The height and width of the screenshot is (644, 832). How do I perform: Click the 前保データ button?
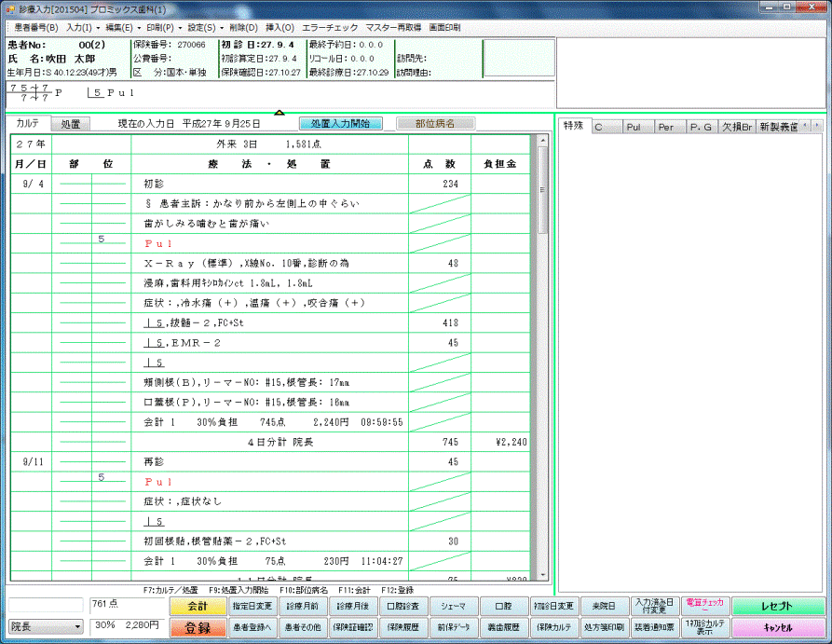pos(454,627)
